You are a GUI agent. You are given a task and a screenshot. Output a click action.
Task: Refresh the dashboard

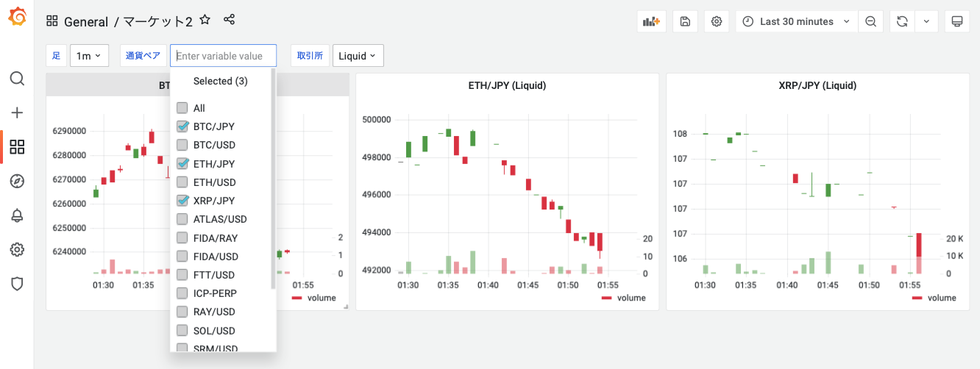click(x=902, y=21)
